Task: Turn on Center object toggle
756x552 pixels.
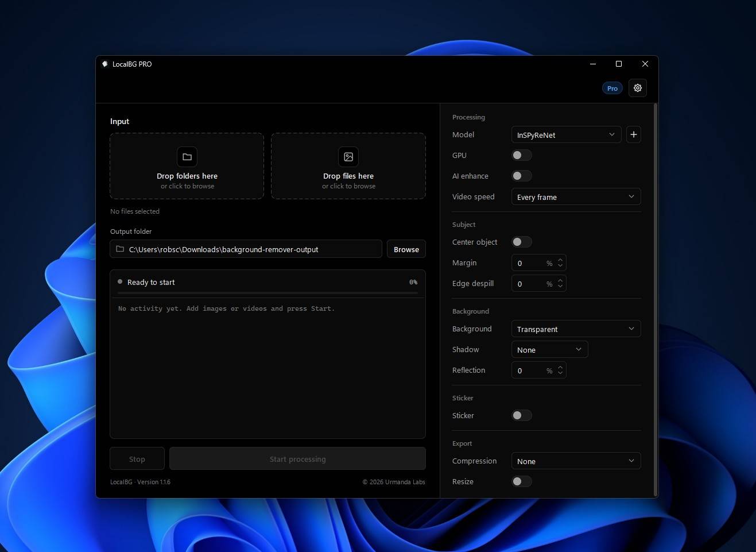Action: coord(522,242)
